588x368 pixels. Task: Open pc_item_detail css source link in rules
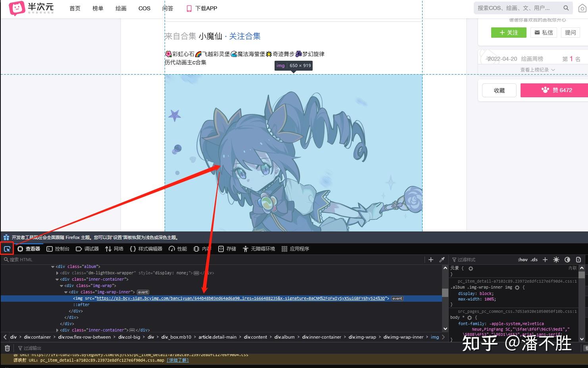[517, 281]
